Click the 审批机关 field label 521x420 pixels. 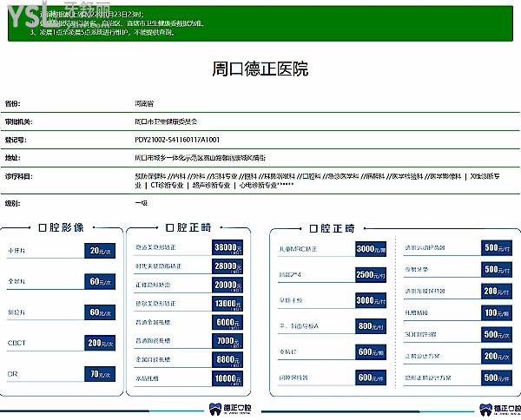click(x=19, y=121)
